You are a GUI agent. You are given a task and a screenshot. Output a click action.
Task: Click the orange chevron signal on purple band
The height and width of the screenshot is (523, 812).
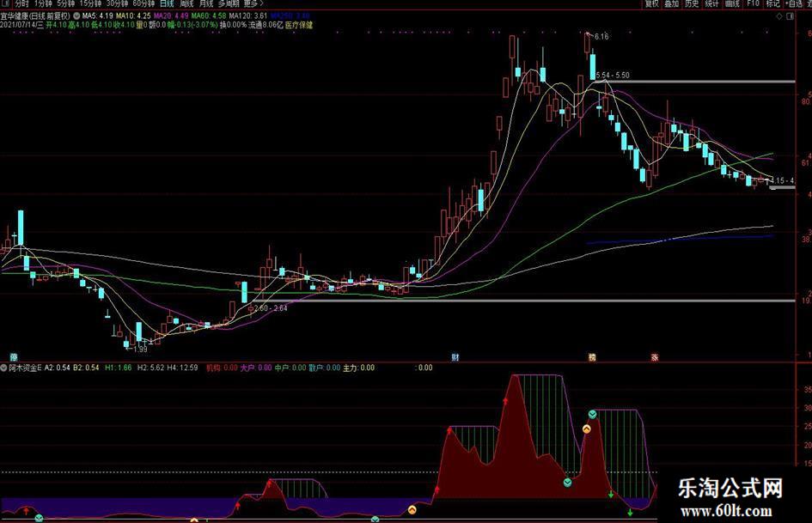(x=412, y=510)
